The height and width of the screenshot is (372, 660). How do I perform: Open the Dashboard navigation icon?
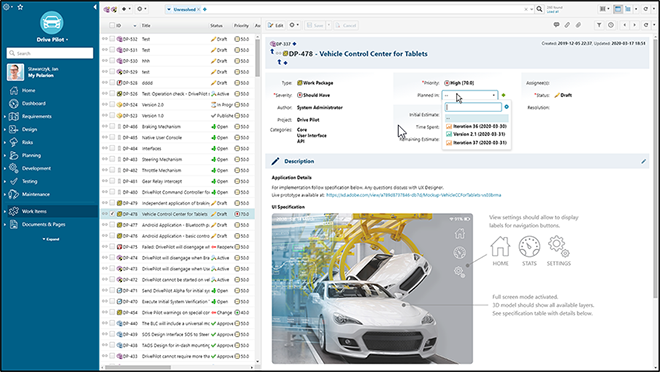click(x=14, y=104)
